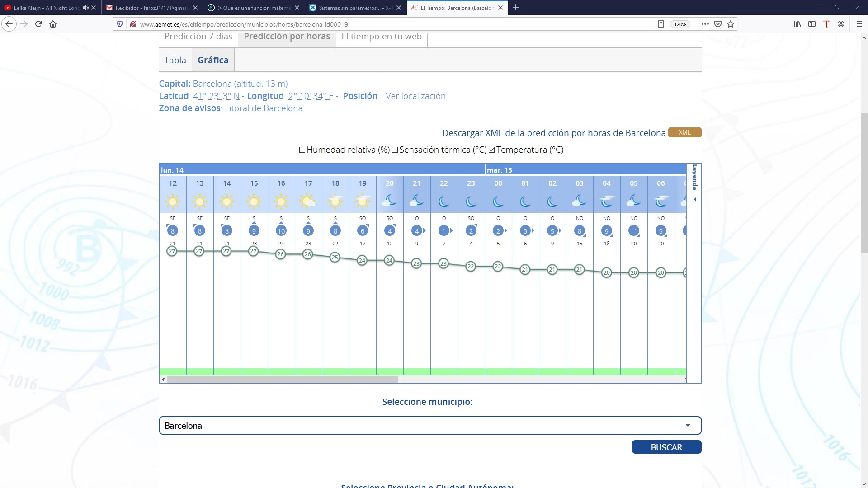
Task: Open the Pocket save icon
Action: point(718,24)
